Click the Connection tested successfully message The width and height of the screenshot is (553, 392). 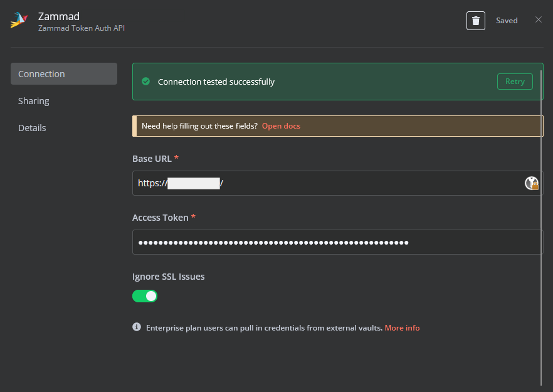[x=216, y=82]
